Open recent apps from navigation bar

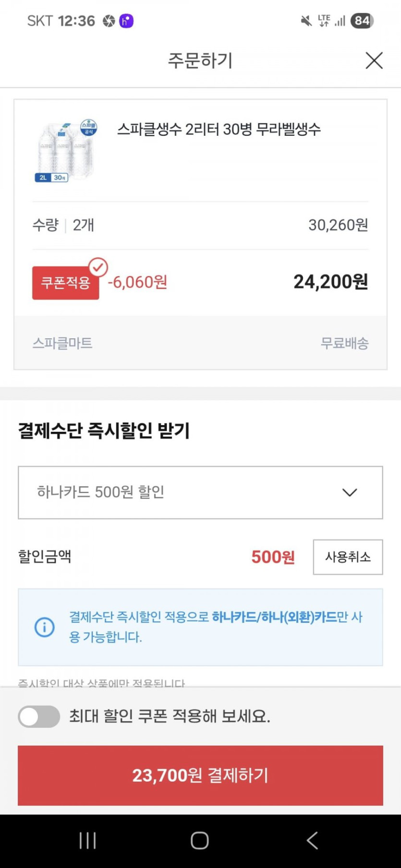[88, 841]
